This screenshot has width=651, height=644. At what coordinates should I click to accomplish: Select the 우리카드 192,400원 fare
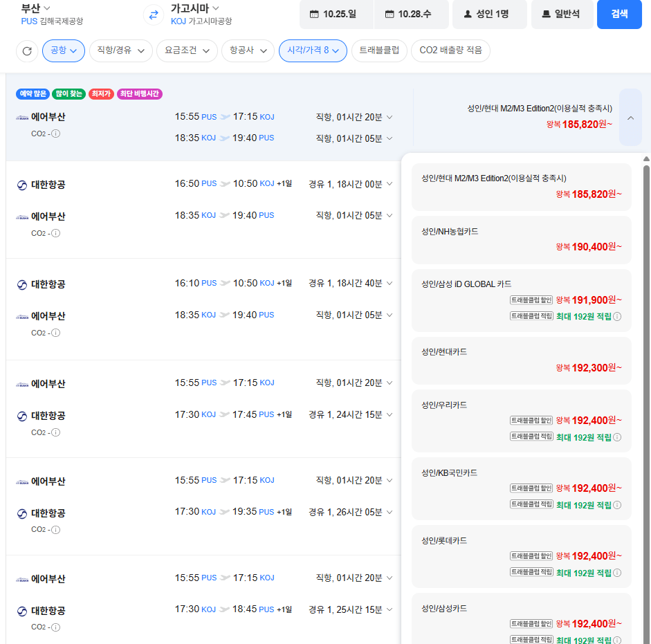click(x=522, y=421)
